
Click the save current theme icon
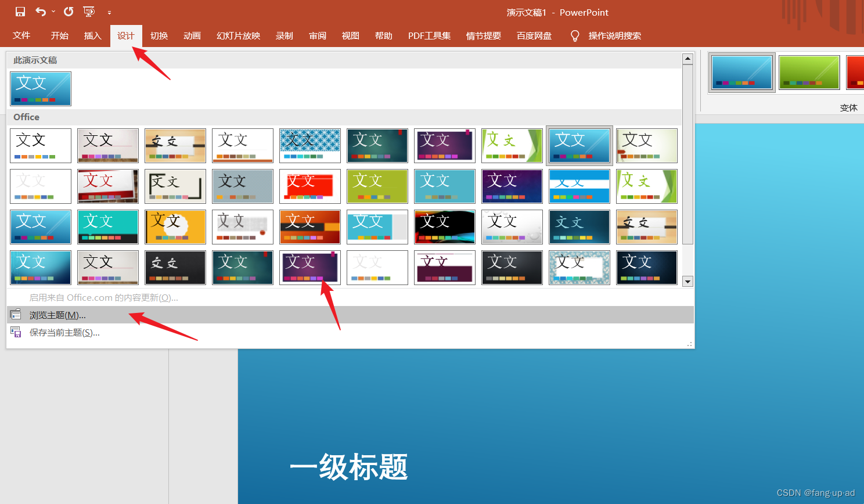pos(16,333)
